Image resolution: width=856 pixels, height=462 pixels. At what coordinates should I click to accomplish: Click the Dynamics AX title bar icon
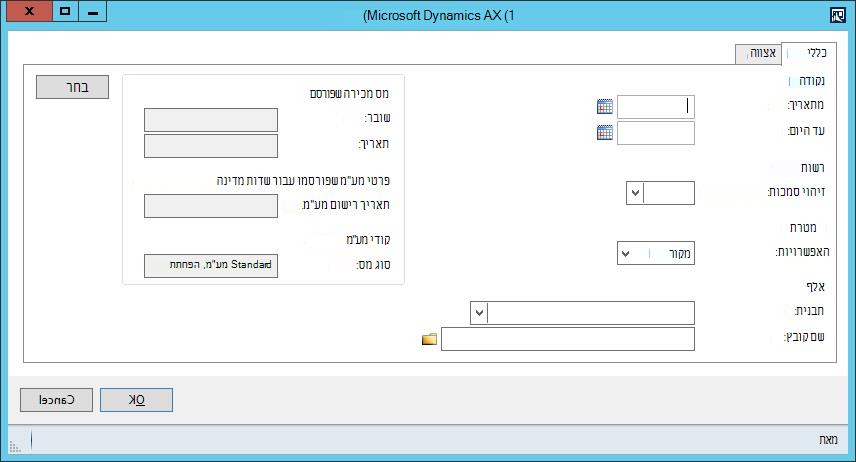click(838, 15)
